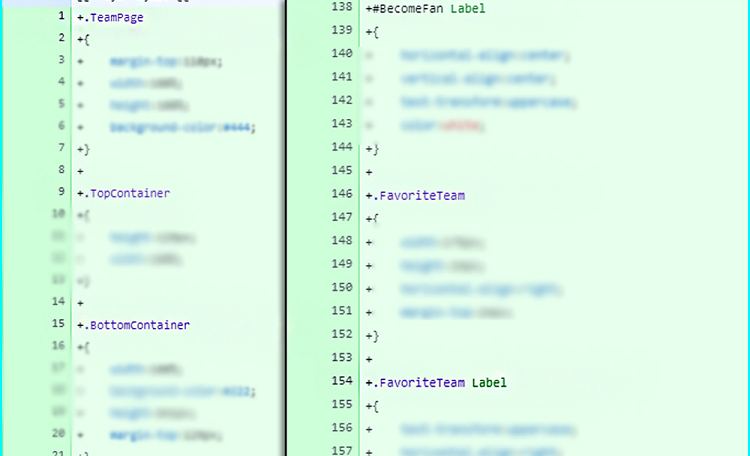Click line number 1 in left pane
Screen dimensions: 750x456
point(61,17)
